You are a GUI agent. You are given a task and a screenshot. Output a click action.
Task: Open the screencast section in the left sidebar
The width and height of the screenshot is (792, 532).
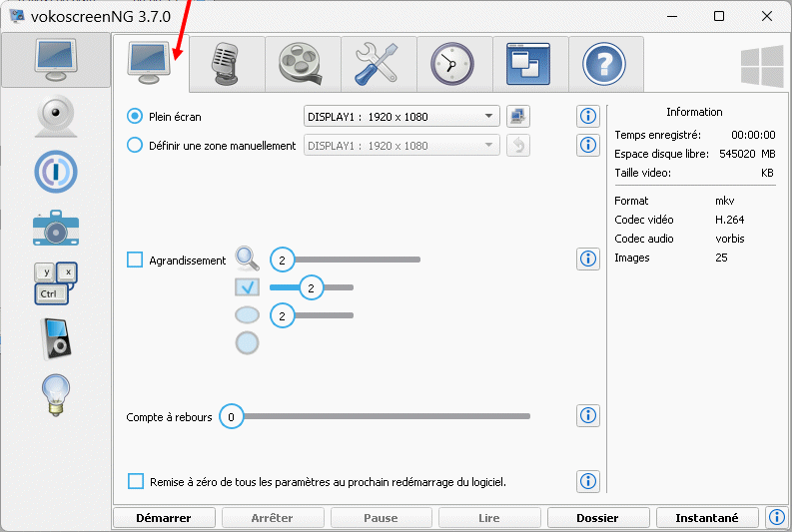coord(56,60)
